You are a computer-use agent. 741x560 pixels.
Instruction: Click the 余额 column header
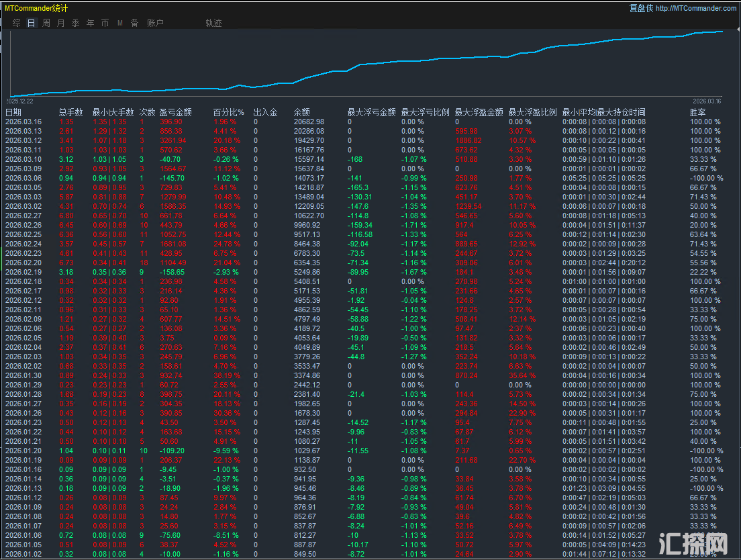click(x=302, y=112)
